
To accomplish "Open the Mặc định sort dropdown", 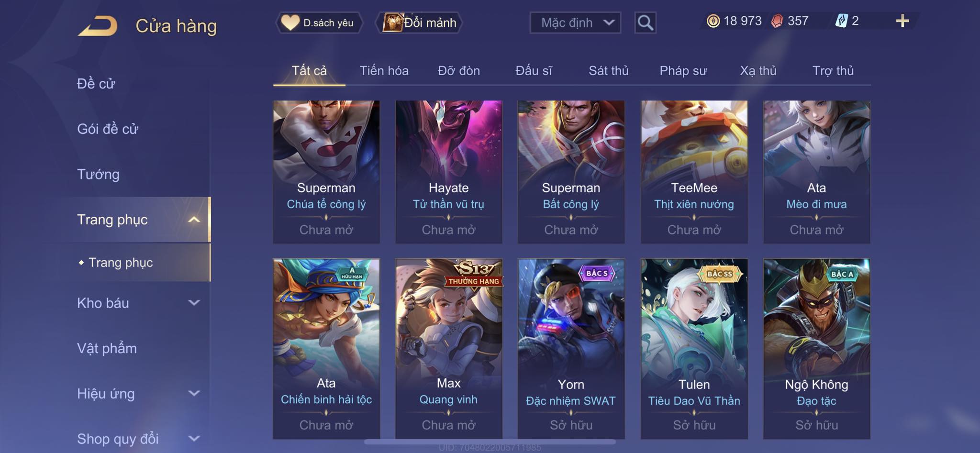I will (x=575, y=22).
